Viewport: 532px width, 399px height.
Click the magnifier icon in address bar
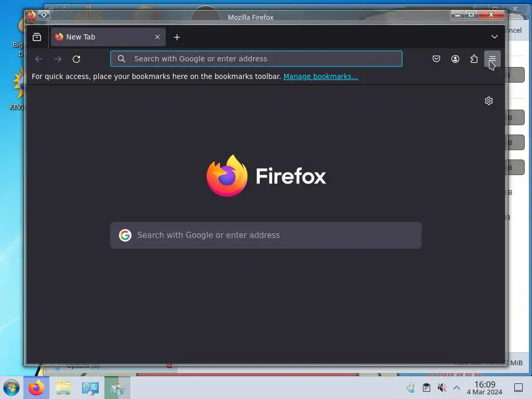coord(122,59)
